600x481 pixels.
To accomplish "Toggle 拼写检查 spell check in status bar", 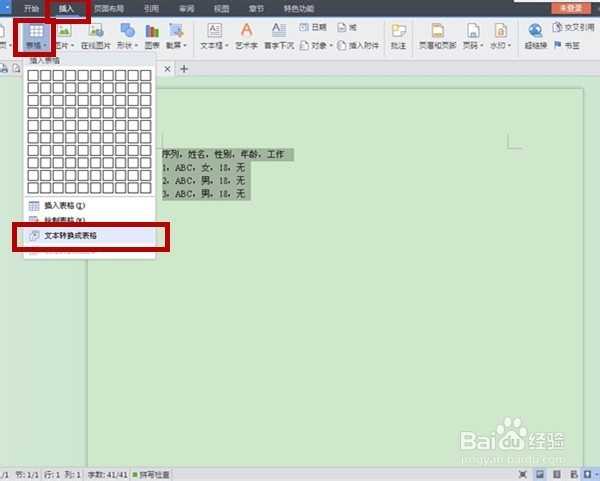I will (151, 475).
